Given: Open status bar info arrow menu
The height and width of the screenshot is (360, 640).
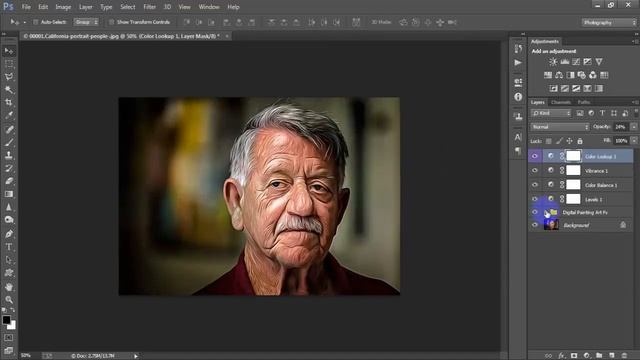Looking at the screenshot, I should click(x=136, y=356).
